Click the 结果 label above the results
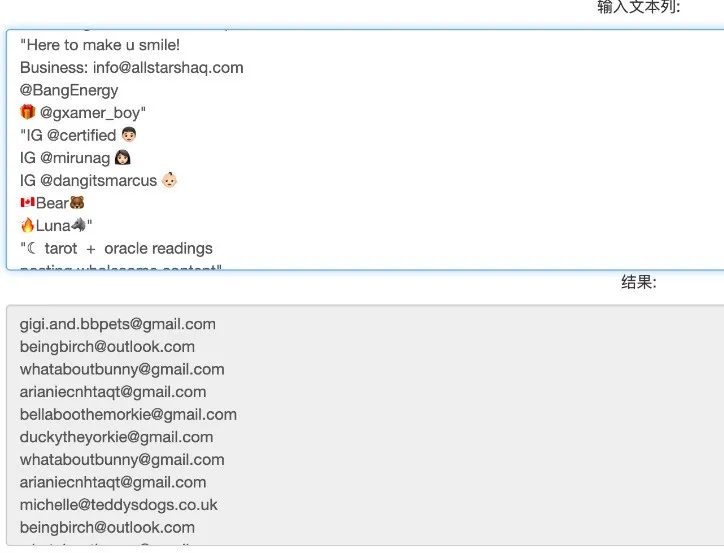The image size is (724, 553). tap(638, 283)
